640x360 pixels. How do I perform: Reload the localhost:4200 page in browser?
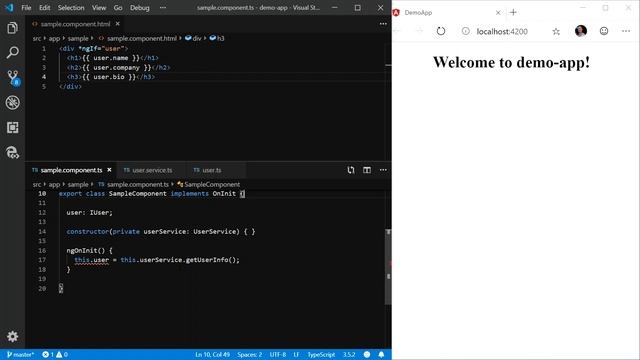point(441,31)
